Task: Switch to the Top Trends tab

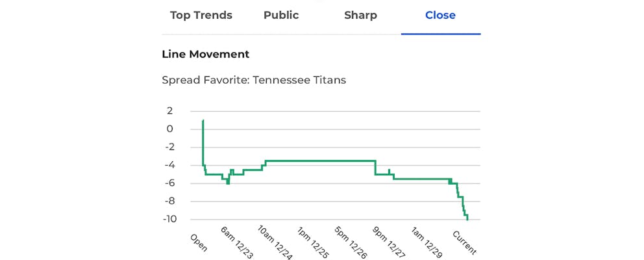Action: [201, 15]
